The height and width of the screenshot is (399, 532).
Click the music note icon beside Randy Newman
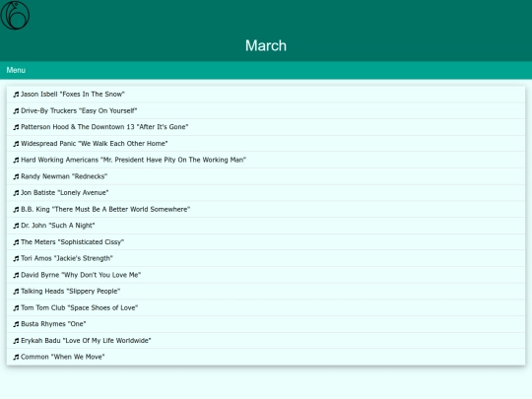pyautogui.click(x=16, y=176)
